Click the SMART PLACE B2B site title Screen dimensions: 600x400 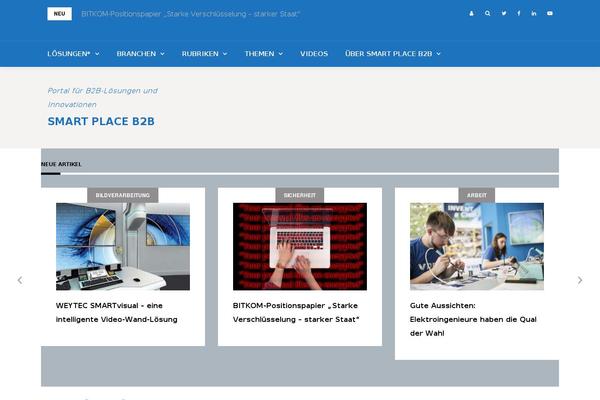(101, 121)
